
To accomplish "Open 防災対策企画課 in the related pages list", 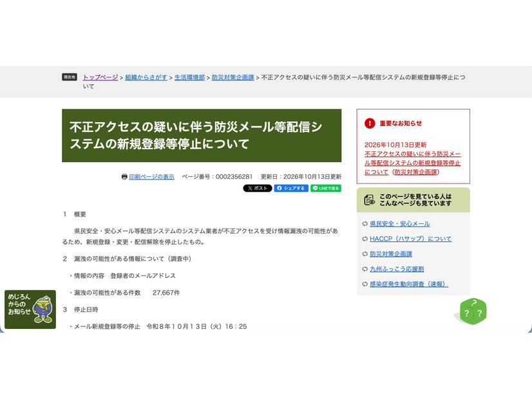I will 391,254.
